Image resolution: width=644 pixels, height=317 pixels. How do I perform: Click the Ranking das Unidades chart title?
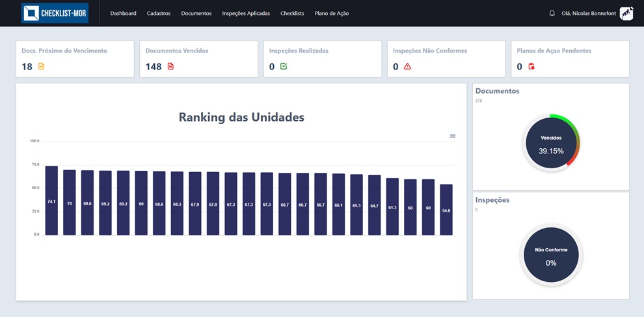pos(241,118)
